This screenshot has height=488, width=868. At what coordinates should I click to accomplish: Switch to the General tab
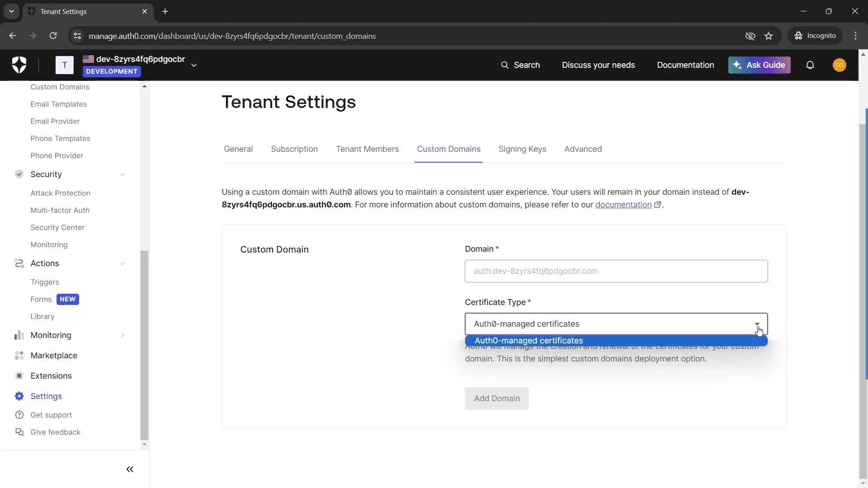[238, 149]
